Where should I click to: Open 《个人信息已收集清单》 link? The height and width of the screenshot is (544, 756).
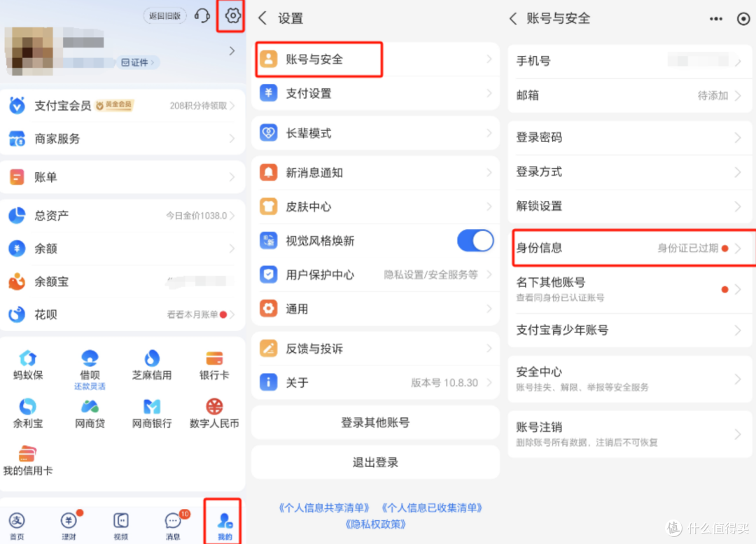[x=431, y=508]
